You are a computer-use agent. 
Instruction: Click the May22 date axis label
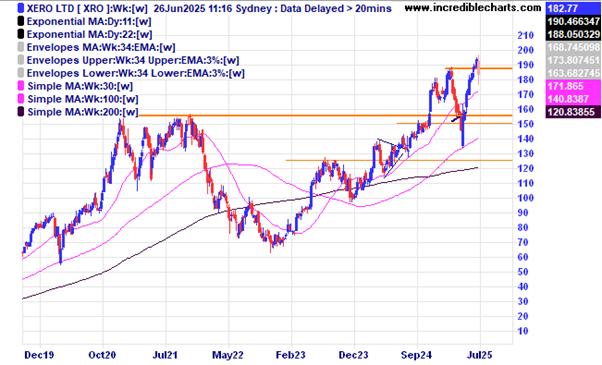pyautogui.click(x=228, y=355)
